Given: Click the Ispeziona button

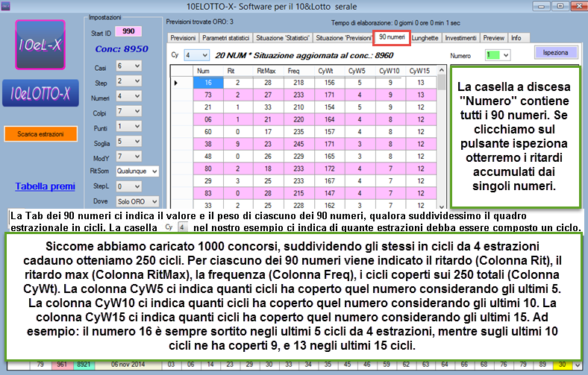Looking at the screenshot, I should (555, 52).
